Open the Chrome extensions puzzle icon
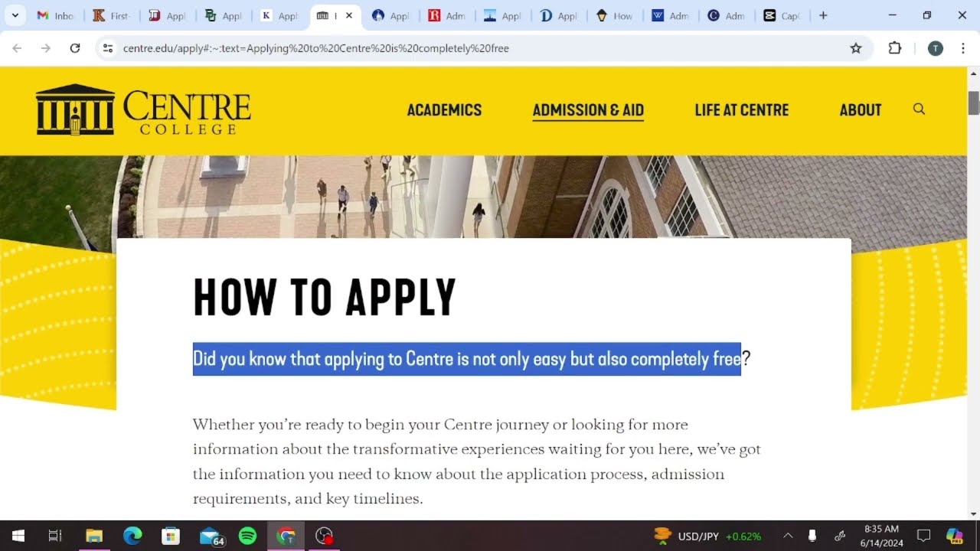 (894, 48)
